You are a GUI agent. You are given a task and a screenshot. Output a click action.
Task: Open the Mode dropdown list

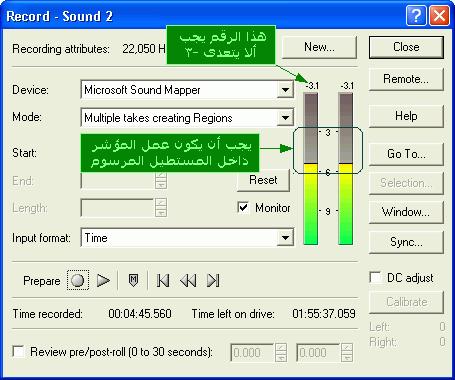point(285,118)
